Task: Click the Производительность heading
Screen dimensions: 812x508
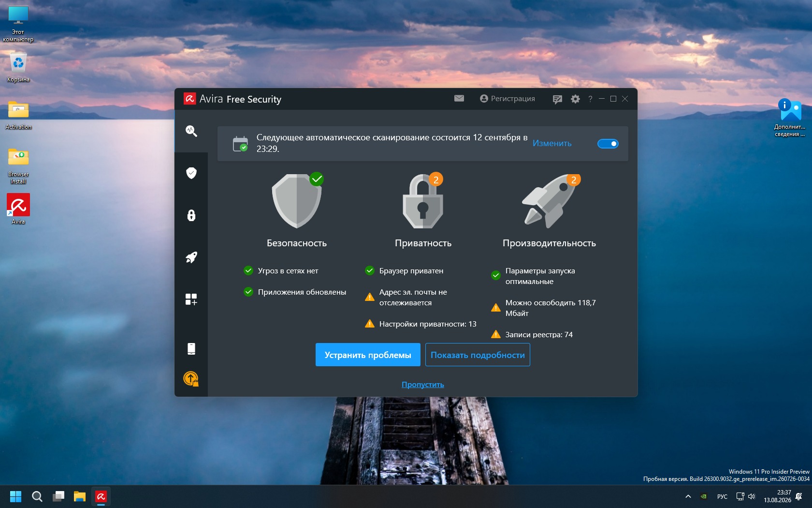Action: click(549, 243)
